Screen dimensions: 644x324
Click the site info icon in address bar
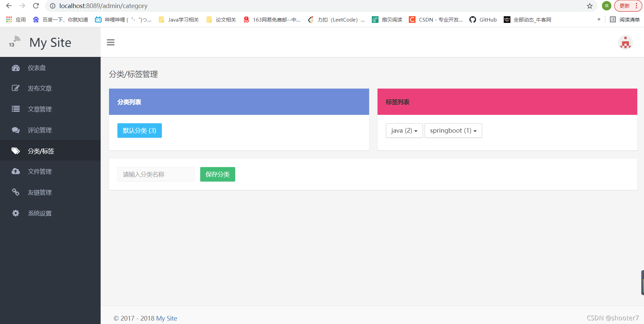tap(53, 6)
